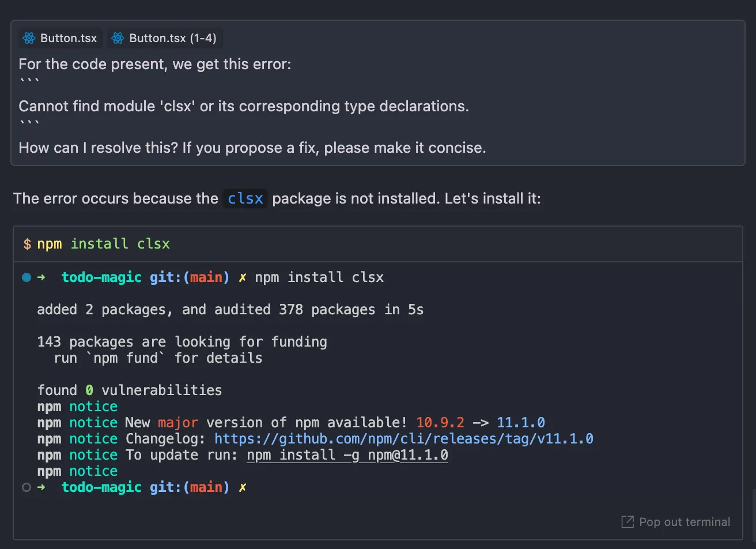
Task: Open the npm changelog GitHub releases link
Action: tap(404, 439)
